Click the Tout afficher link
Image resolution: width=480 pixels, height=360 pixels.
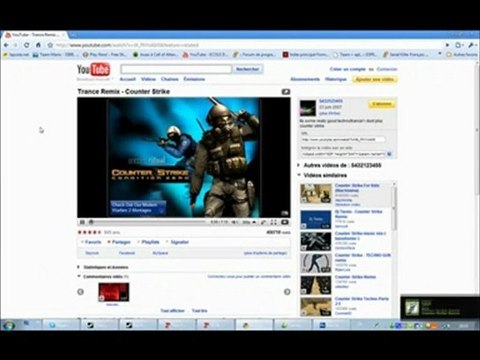172,311
